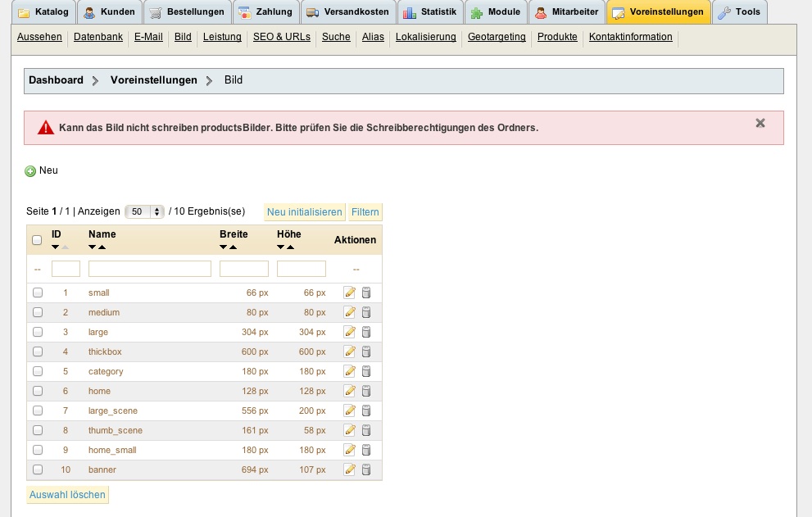Open the Kunden tab
This screenshot has width=812, height=517.
click(109, 12)
